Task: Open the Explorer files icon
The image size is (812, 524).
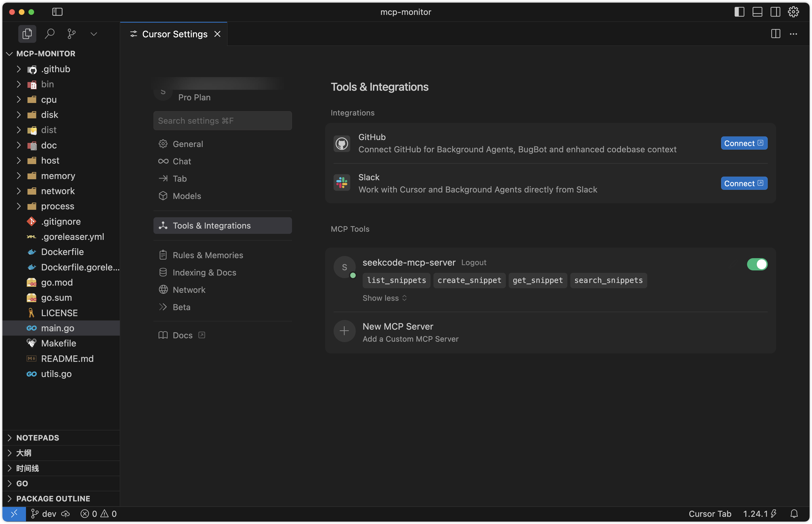Action: (x=27, y=34)
